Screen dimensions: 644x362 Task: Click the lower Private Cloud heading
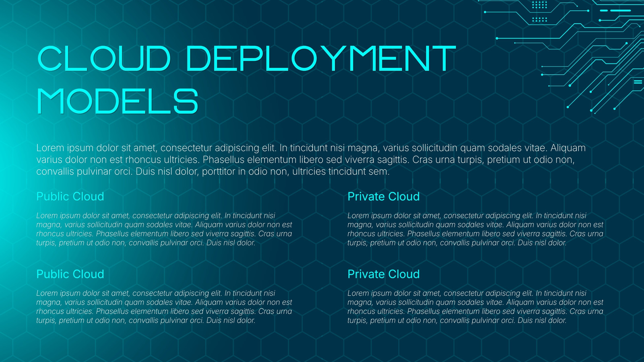[383, 274]
